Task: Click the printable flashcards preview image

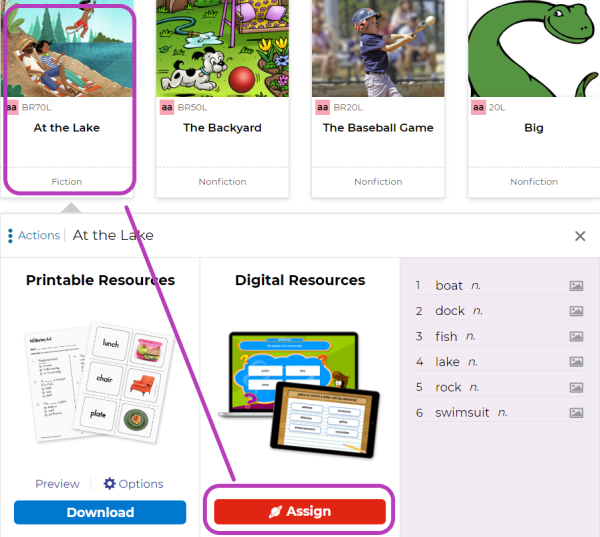Action: tap(100, 383)
